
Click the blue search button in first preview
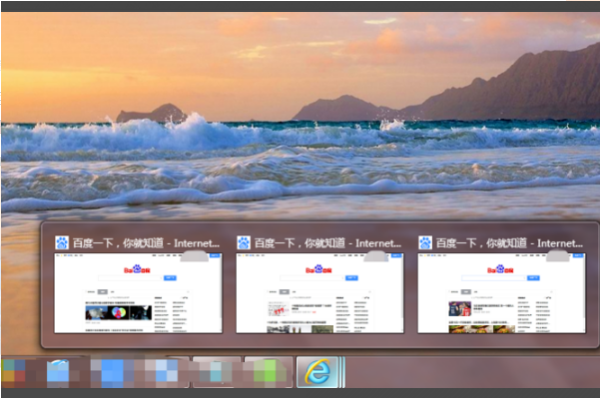pyautogui.click(x=170, y=278)
